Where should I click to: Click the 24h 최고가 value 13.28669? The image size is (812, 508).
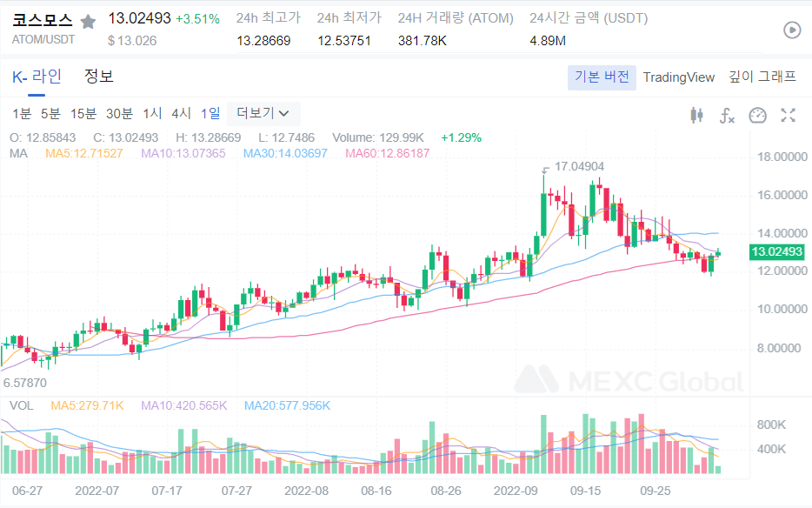[x=263, y=41]
